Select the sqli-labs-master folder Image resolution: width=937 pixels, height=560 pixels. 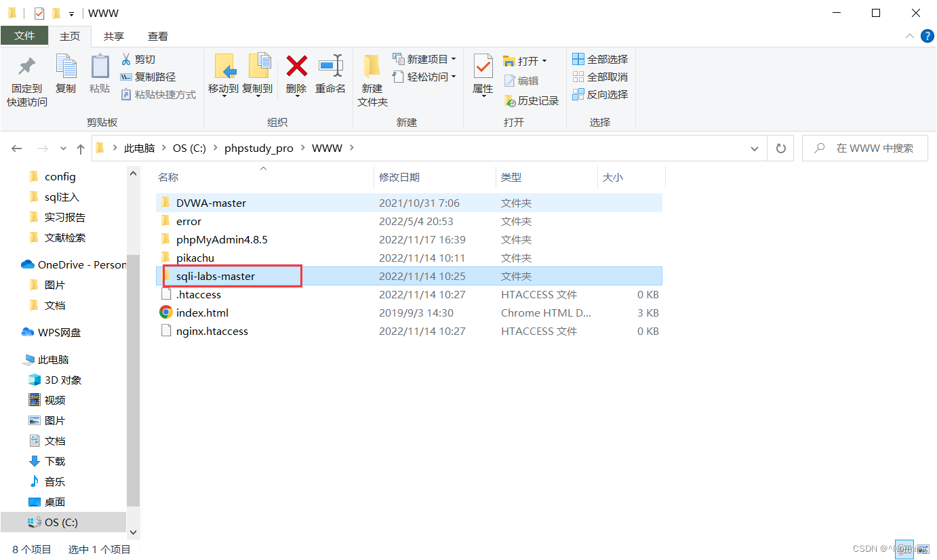(409, 276)
